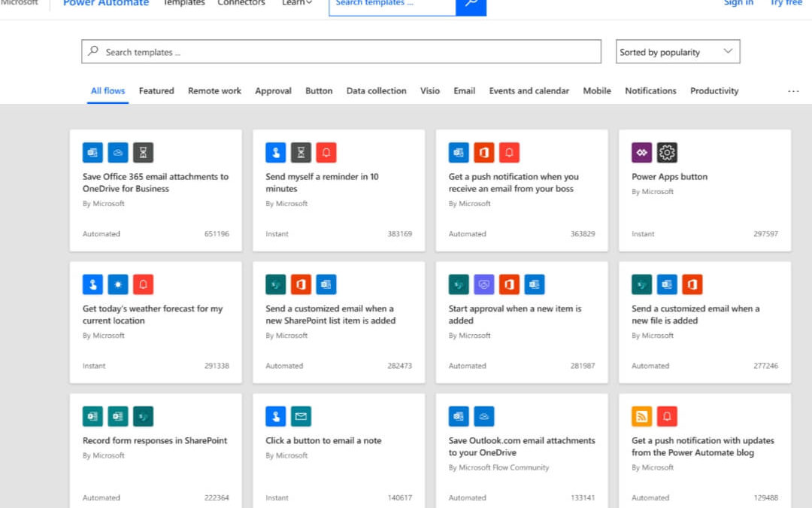Screen dimensions: 812x508
Task: Open the Templates link in the header
Action: point(184,3)
